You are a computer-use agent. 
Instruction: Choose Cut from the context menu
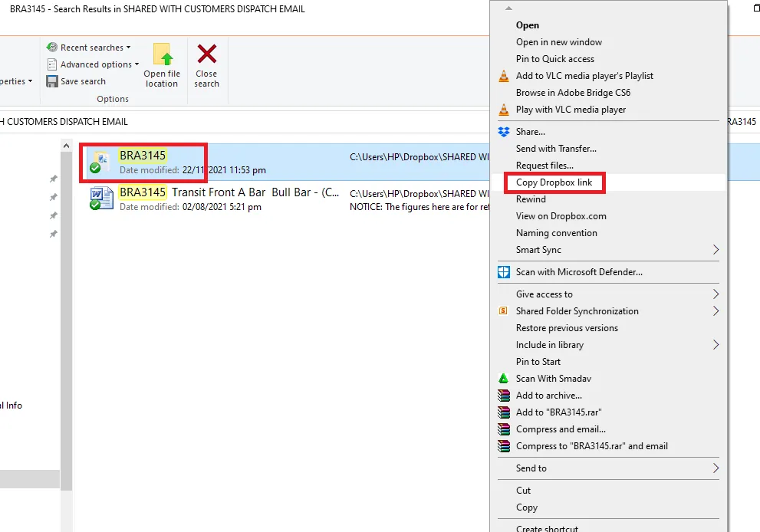click(x=523, y=491)
